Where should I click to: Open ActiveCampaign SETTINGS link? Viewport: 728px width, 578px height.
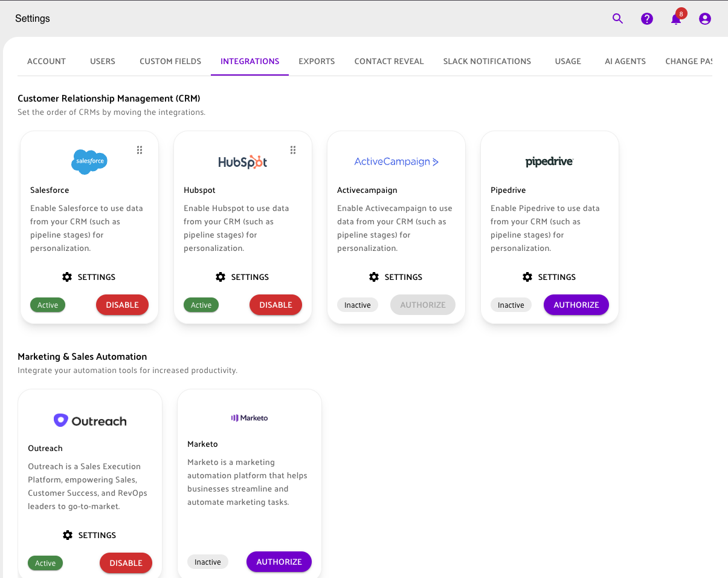[x=396, y=277]
